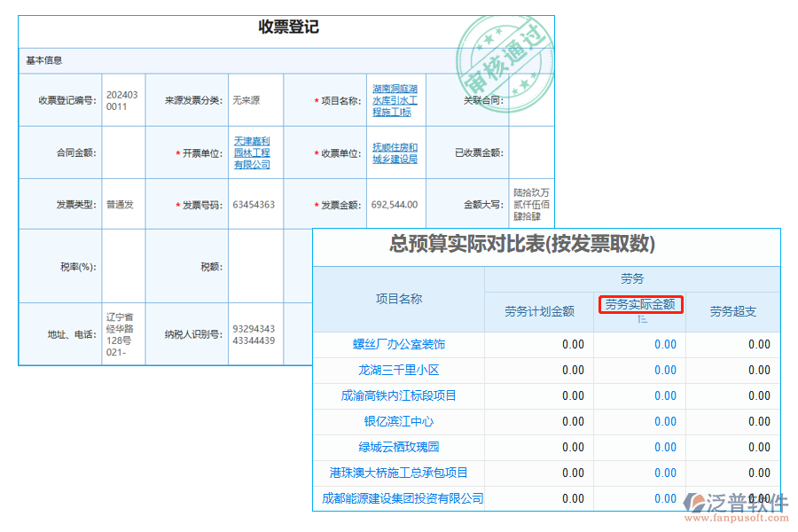The width and height of the screenshot is (798, 532).
Task: Open 港珠澳大桥施工总承包项目 project
Action: [398, 473]
